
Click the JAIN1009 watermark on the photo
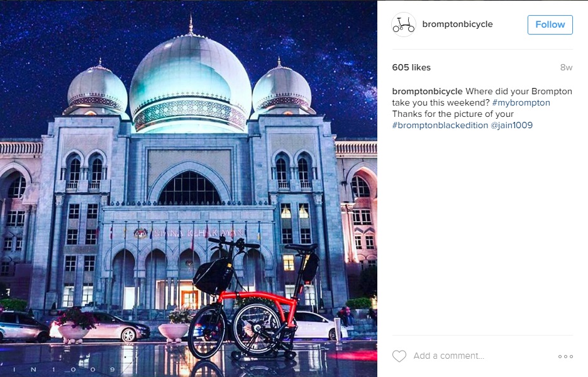tap(64, 369)
